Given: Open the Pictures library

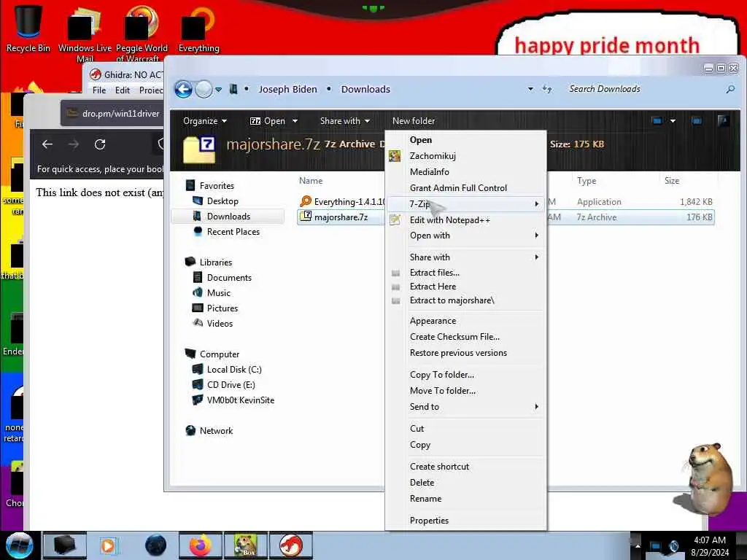Looking at the screenshot, I should (215, 308).
